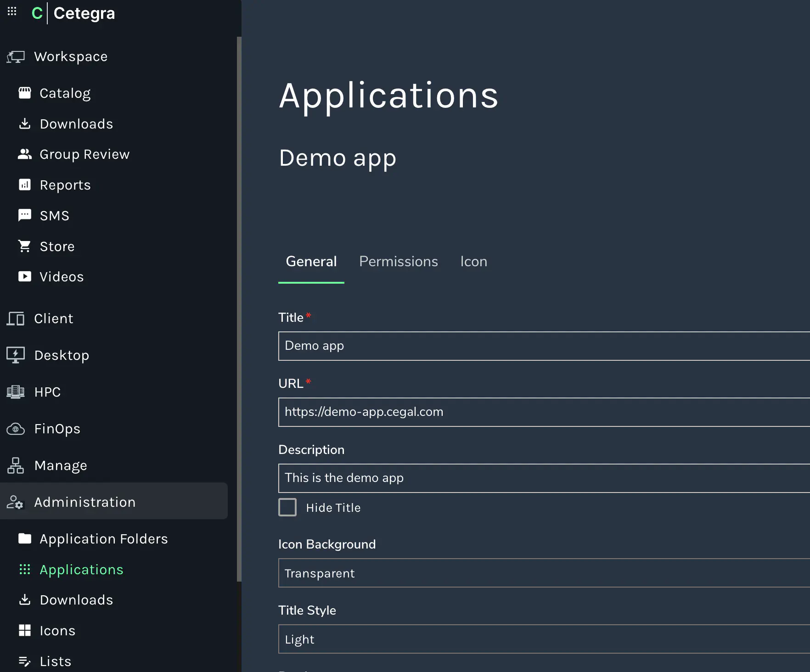Click the green Cetegra C logo
Screen dimensions: 810x672
pyautogui.click(x=37, y=13)
